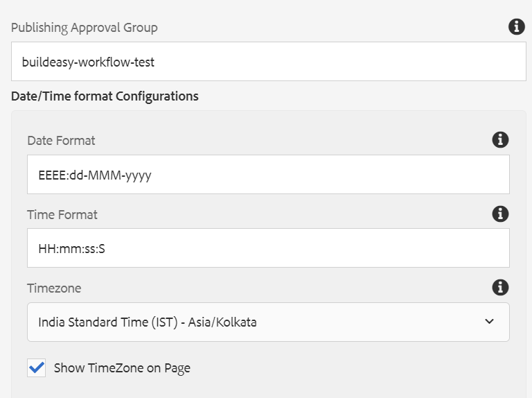Click on the 'EEEE:dd-MMM-yyyy' pattern text
The height and width of the screenshot is (398, 532).
click(x=95, y=175)
